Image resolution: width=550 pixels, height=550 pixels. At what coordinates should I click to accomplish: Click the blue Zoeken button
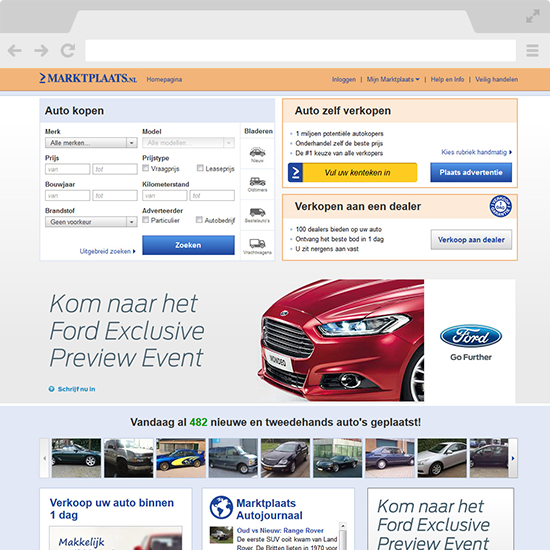click(x=188, y=245)
